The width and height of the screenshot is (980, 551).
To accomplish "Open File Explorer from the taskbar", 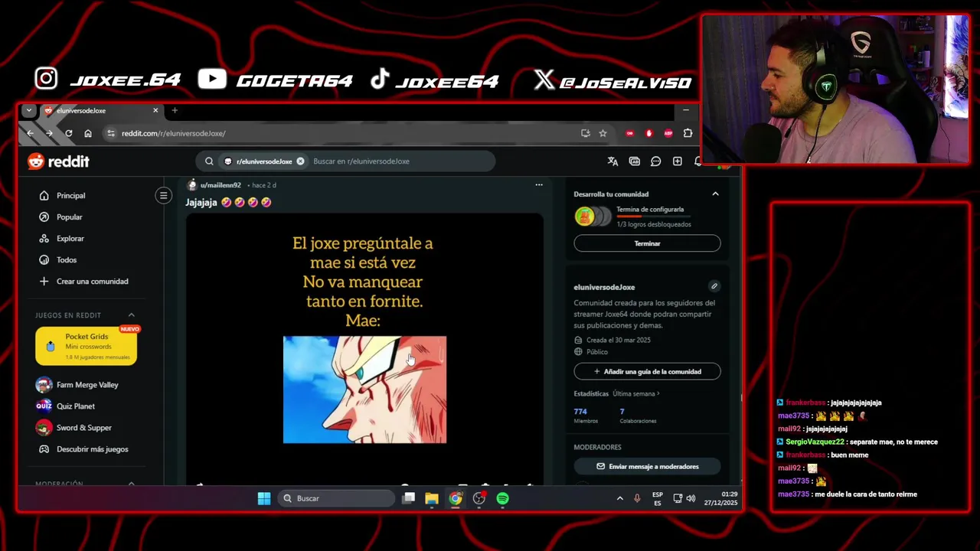I will [x=432, y=498].
